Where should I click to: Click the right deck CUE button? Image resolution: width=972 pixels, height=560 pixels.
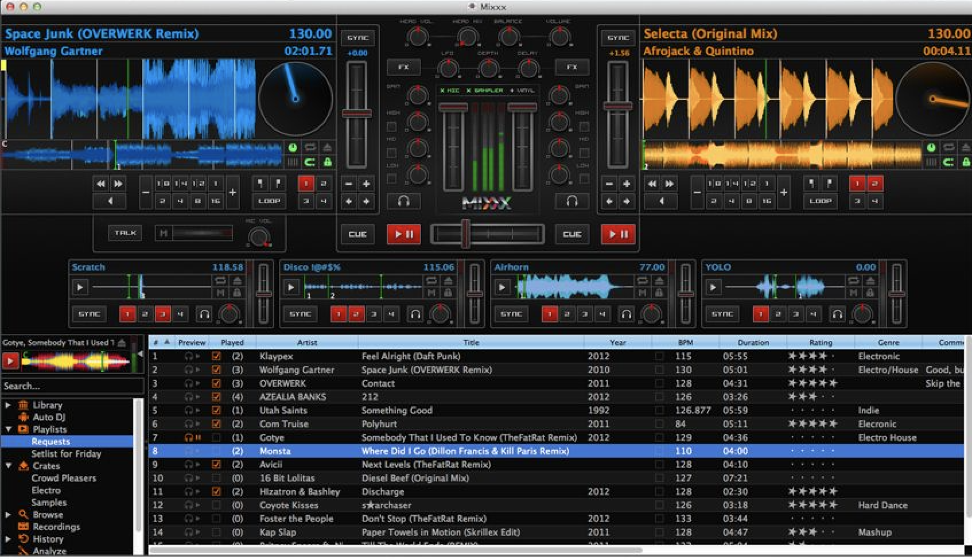click(571, 234)
